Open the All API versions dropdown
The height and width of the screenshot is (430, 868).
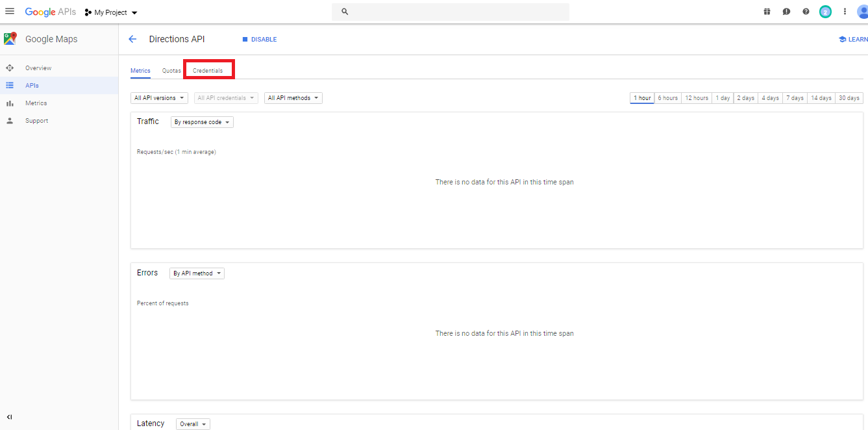coord(159,98)
